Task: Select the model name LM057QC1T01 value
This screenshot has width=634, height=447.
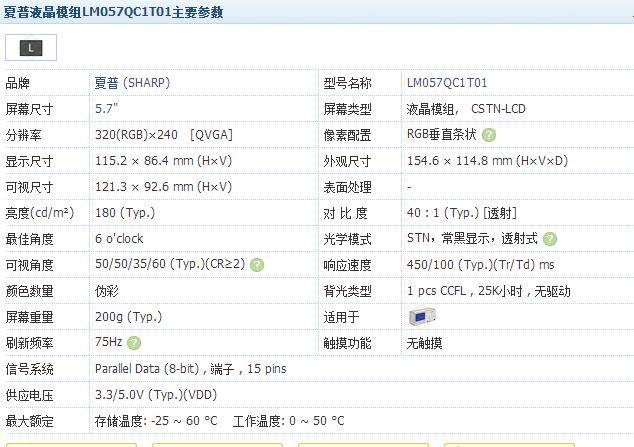Action: tap(447, 83)
